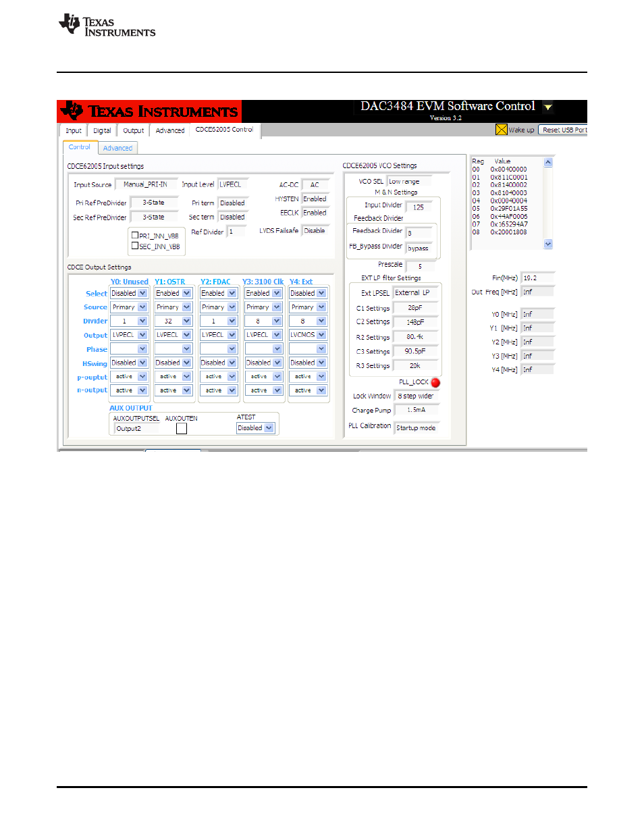This screenshot has width=644, height=834.
Task: Open the Y4 n-output active dropdown
Action: click(308, 390)
